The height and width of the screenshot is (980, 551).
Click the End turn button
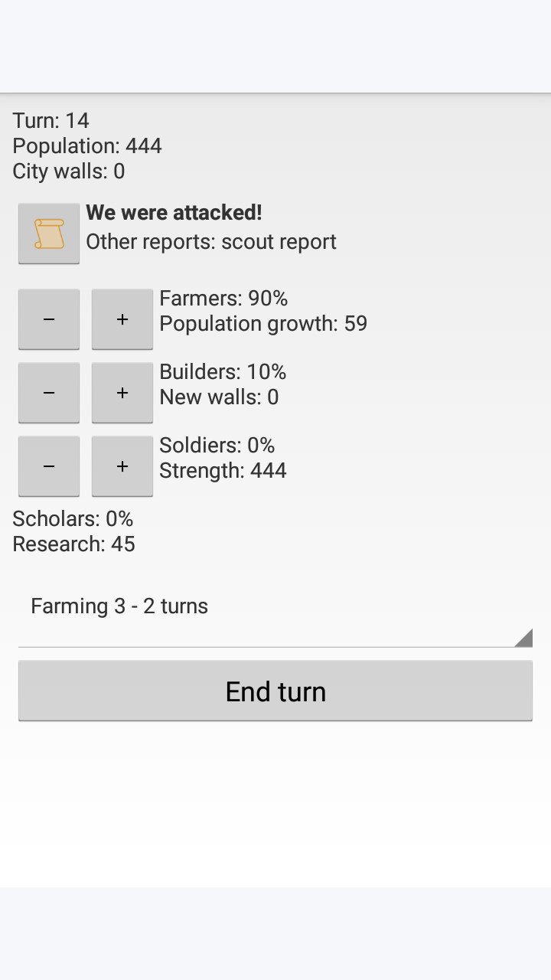tap(275, 691)
